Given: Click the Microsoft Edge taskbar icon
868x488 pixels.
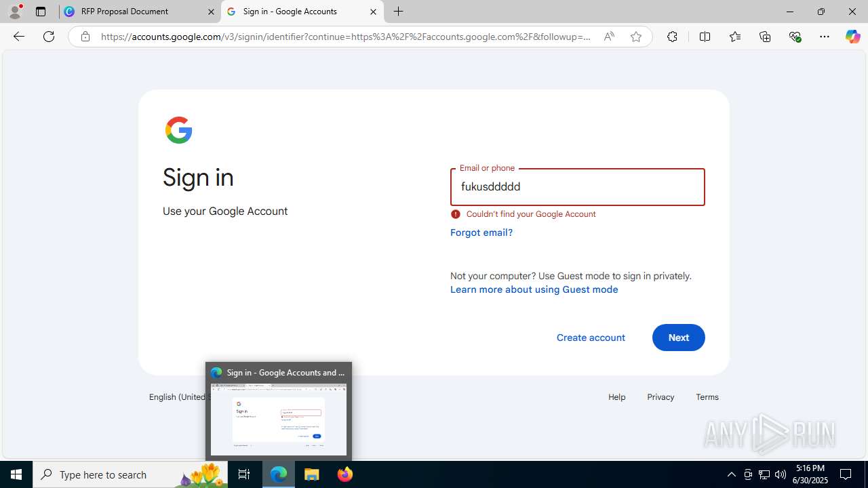Looking at the screenshot, I should 279,474.
